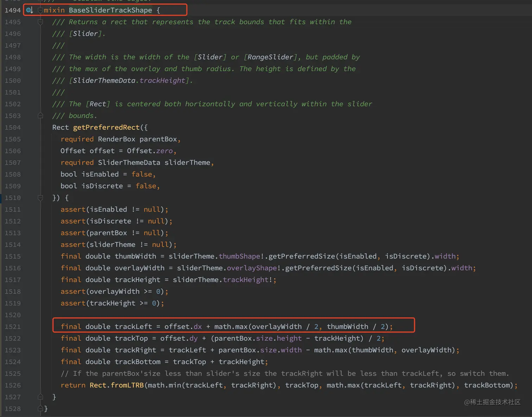Click line number 1494 in the gutter

pyautogui.click(x=13, y=10)
